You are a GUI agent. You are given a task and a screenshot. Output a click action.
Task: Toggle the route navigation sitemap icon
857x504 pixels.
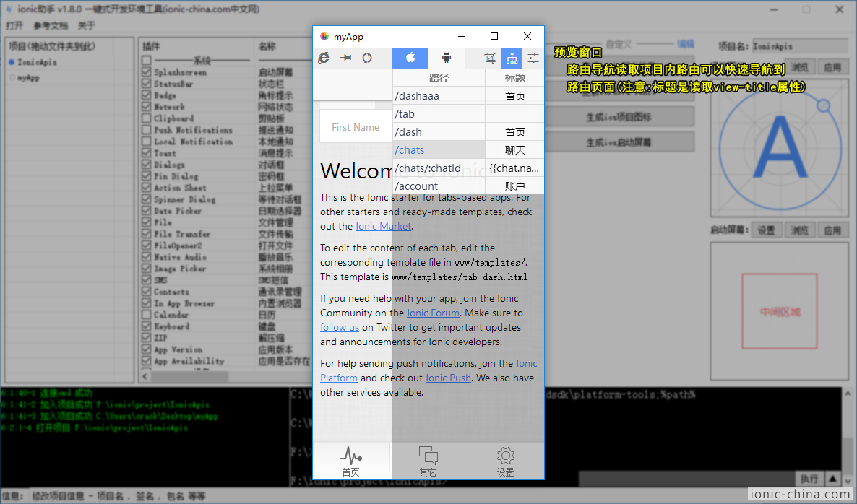(512, 58)
